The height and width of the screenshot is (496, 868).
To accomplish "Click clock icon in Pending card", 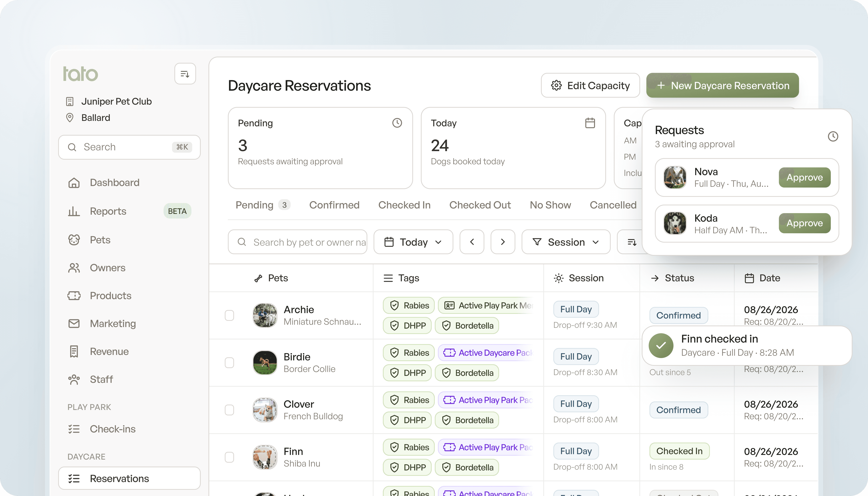I will 397,123.
